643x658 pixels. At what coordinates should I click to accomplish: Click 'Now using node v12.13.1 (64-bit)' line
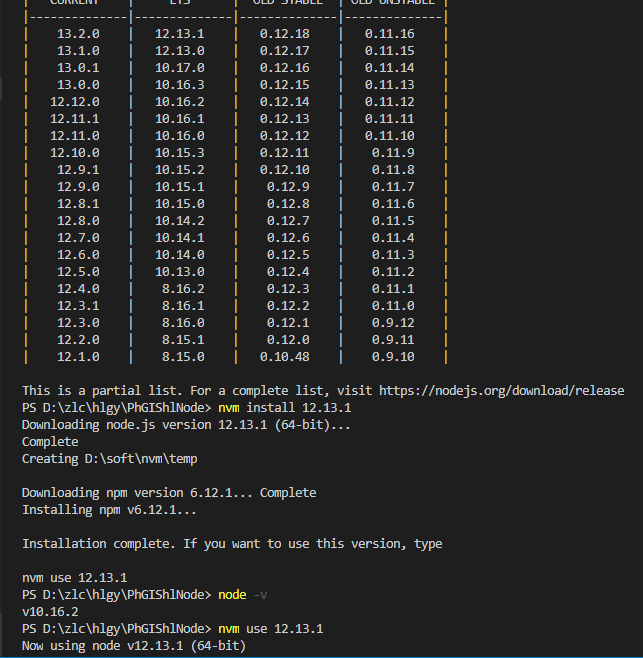(x=134, y=646)
